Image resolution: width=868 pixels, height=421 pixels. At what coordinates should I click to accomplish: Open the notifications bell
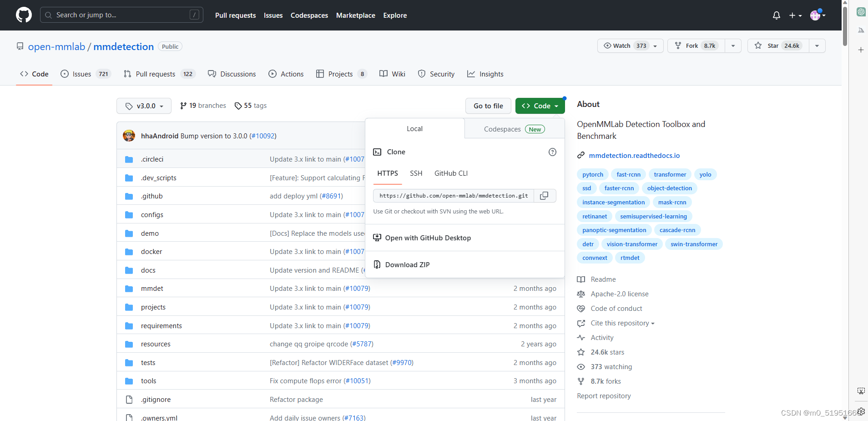(777, 15)
